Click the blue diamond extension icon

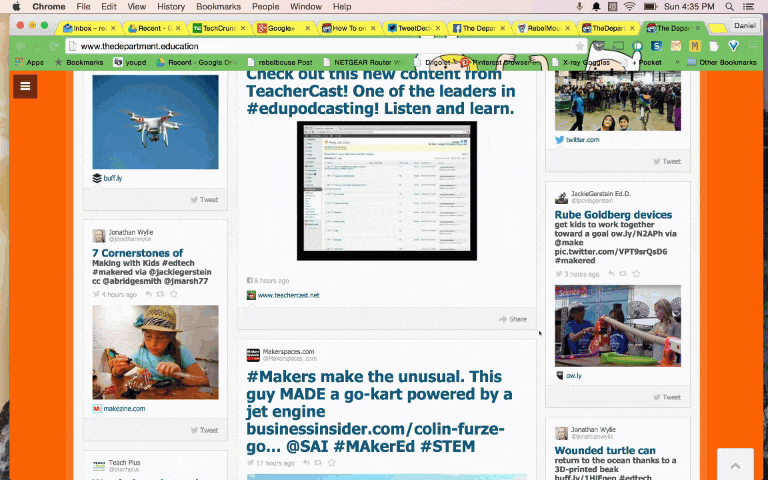coord(733,46)
